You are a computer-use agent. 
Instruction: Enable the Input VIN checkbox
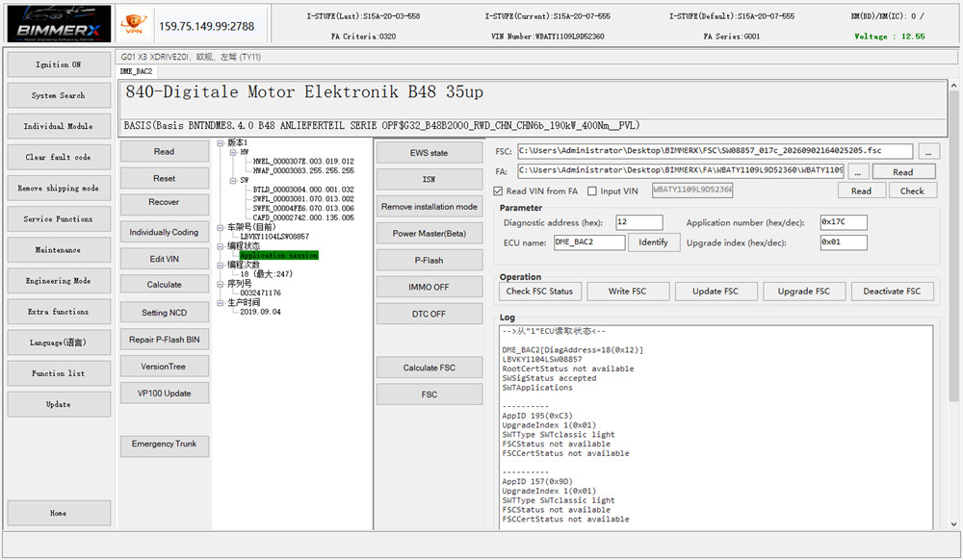point(592,191)
